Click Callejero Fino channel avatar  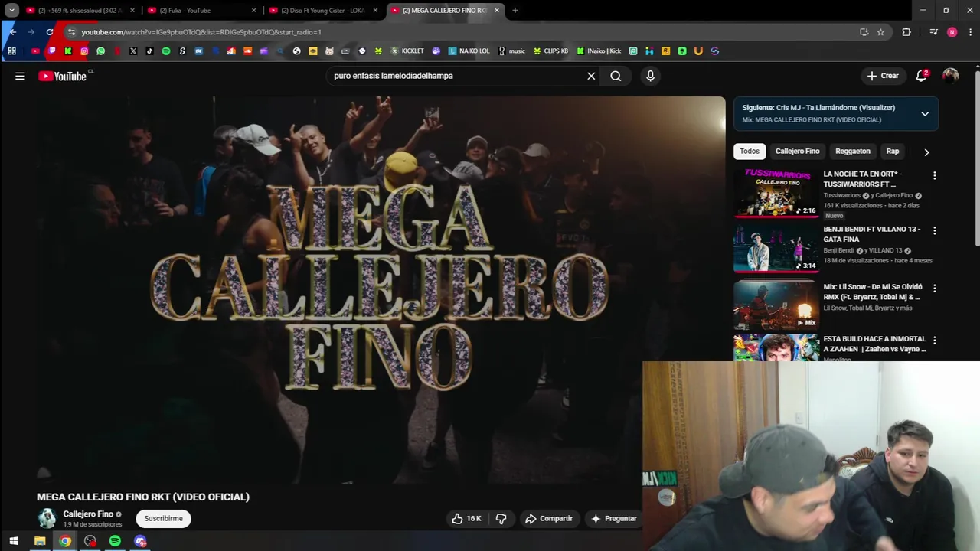tap(47, 519)
